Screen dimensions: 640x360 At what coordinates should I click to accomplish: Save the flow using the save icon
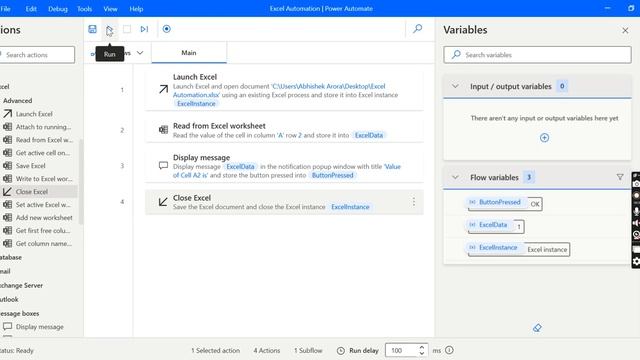click(92, 29)
